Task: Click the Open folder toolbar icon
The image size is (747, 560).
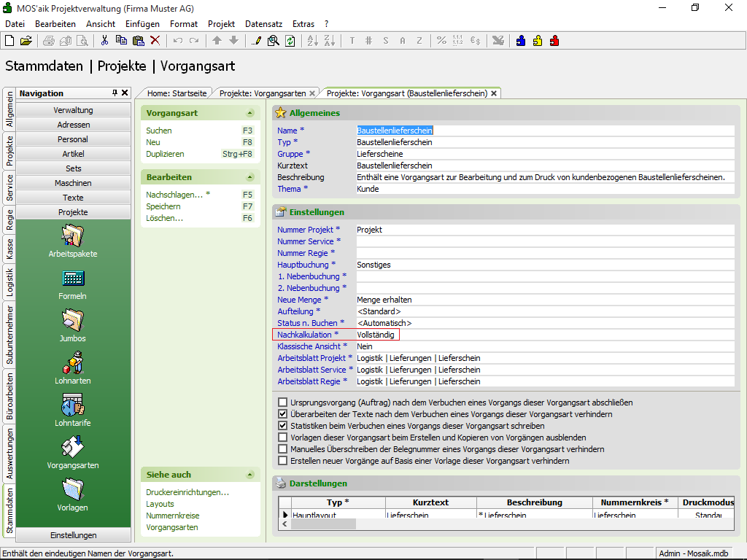Action: coord(26,41)
